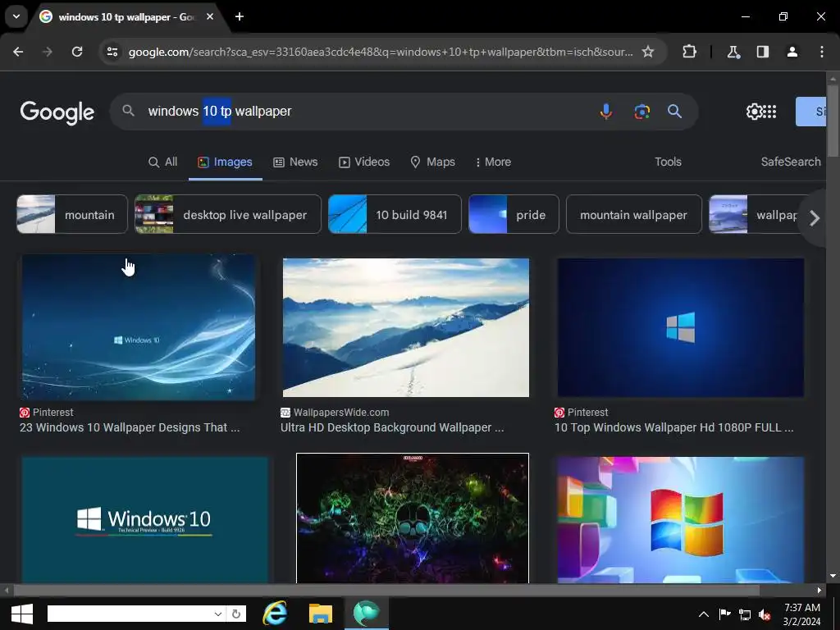Open the colorful Windows flag thumbnail
The width and height of the screenshot is (840, 630).
point(680,519)
